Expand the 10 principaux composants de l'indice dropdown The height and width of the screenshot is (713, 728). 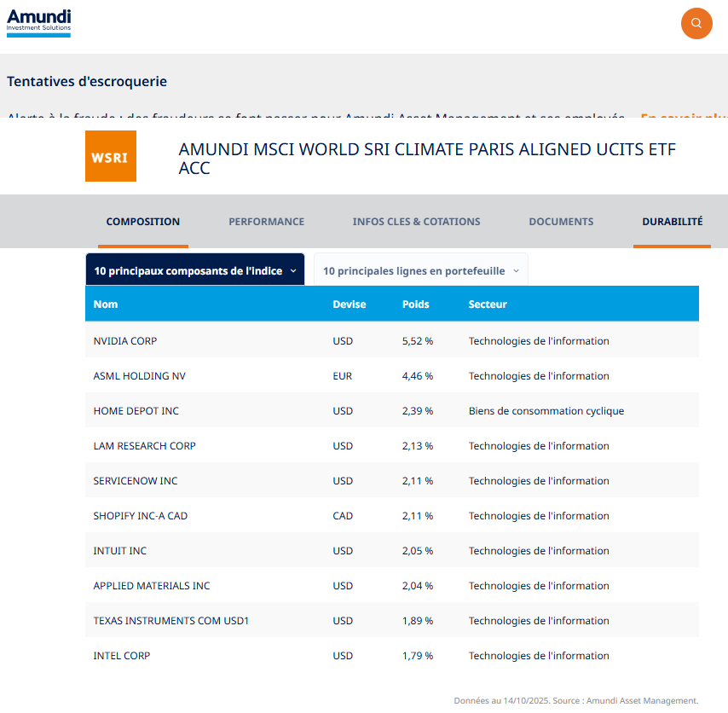click(x=195, y=270)
